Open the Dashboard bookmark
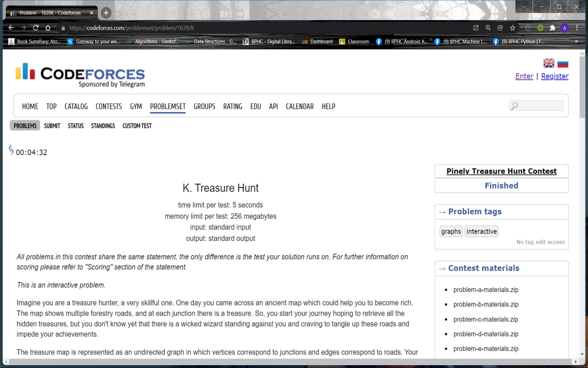588x368 pixels. click(317, 41)
